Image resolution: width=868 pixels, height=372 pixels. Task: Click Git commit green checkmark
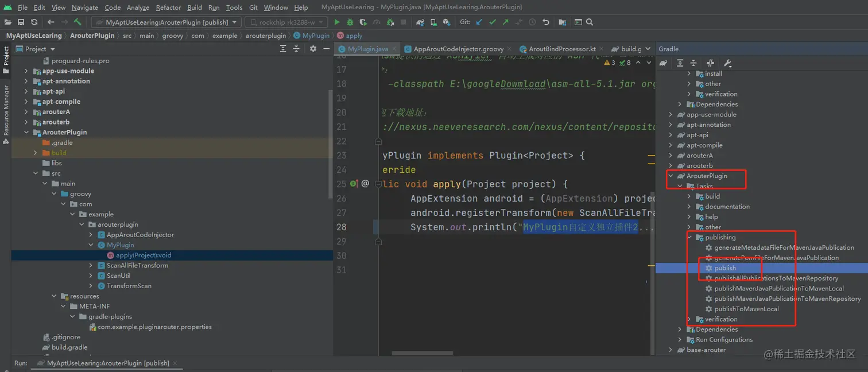(492, 22)
